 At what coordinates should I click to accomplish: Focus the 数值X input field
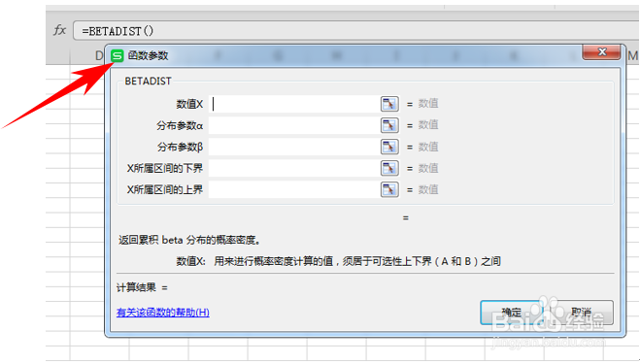pyautogui.click(x=294, y=104)
